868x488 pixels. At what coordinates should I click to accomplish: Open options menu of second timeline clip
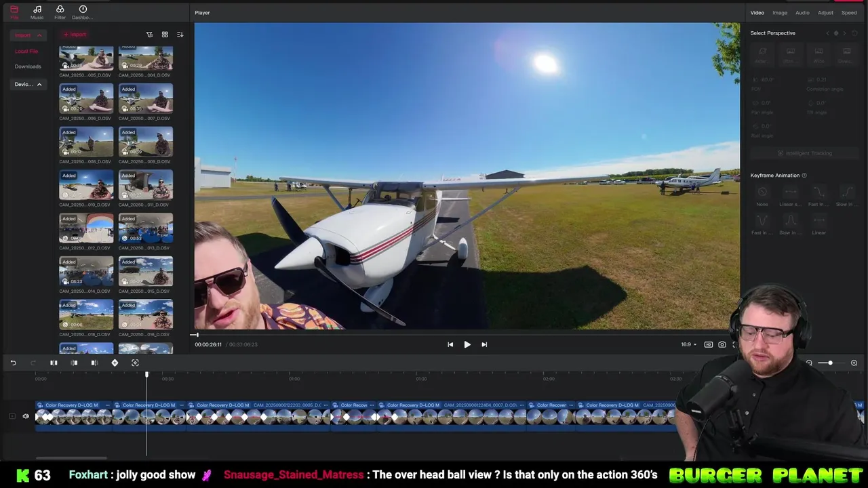point(182,405)
